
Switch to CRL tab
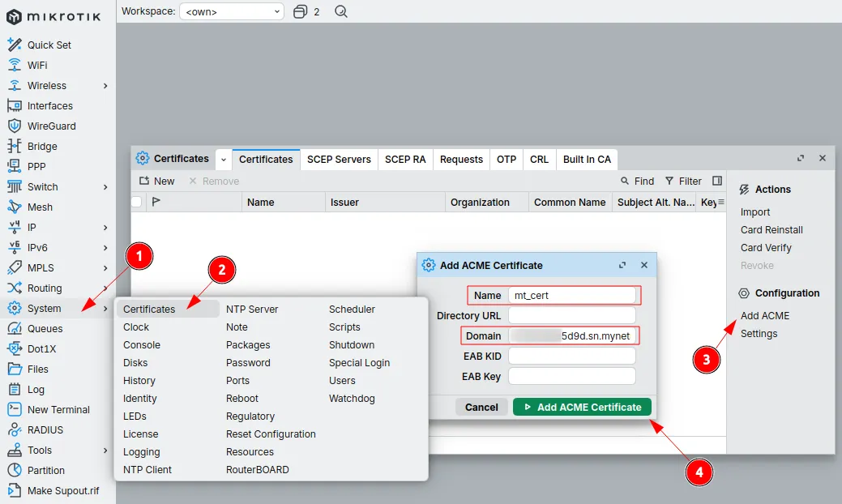(539, 160)
